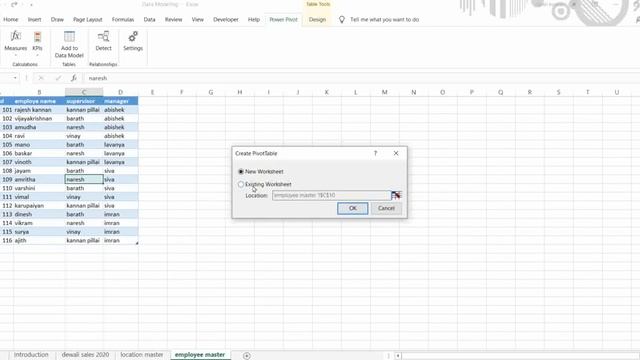Add a new sheet with plus icon

click(247, 356)
